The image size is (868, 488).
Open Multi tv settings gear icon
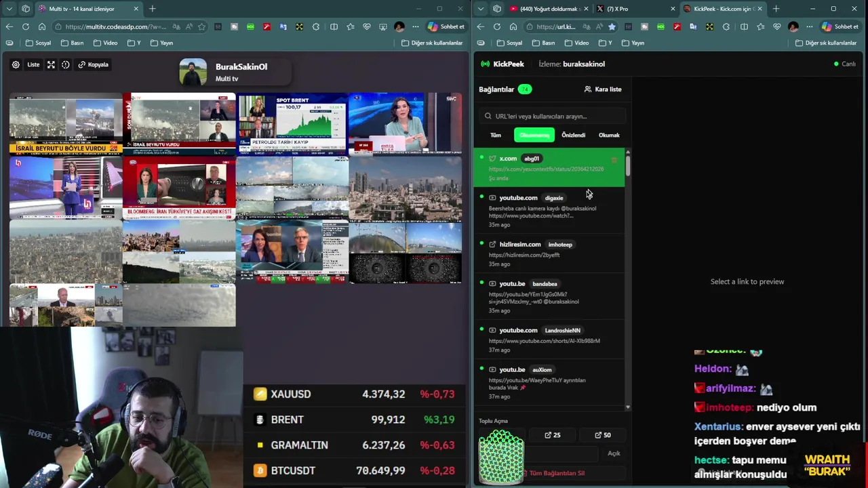click(x=16, y=64)
